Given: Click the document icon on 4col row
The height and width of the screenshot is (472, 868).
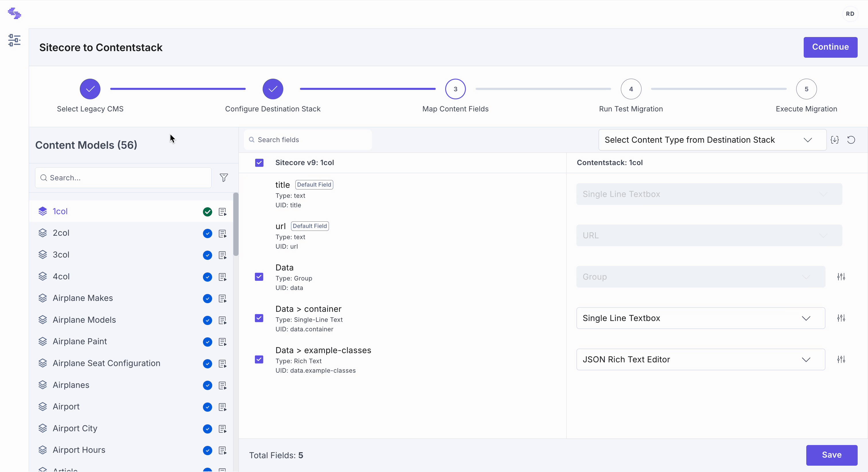Looking at the screenshot, I should click(x=222, y=277).
